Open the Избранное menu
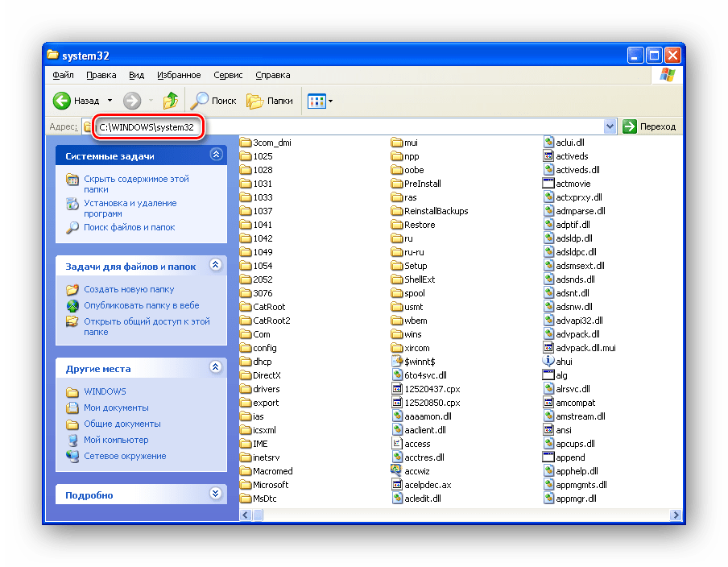 pos(178,75)
